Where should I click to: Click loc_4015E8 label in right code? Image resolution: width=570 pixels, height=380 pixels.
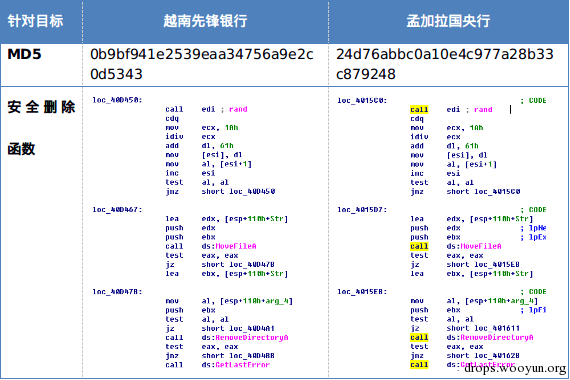(362, 292)
